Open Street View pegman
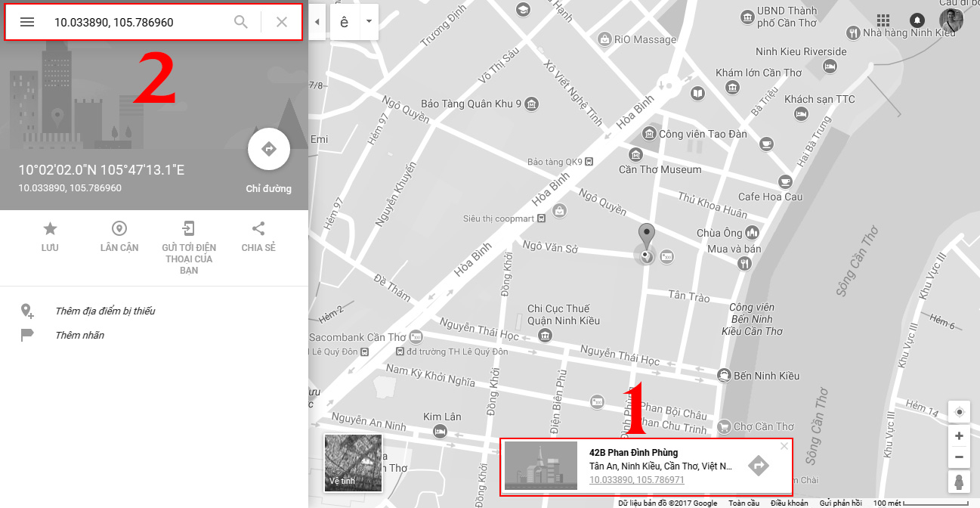The height and width of the screenshot is (508, 980). click(x=959, y=481)
